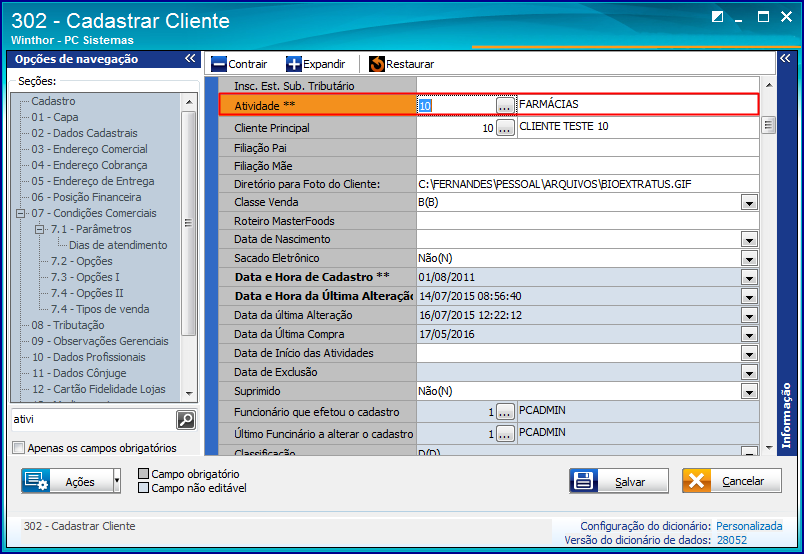Open the Ações arrow menu
Screen dimensions: 804x554
pyautogui.click(x=117, y=481)
